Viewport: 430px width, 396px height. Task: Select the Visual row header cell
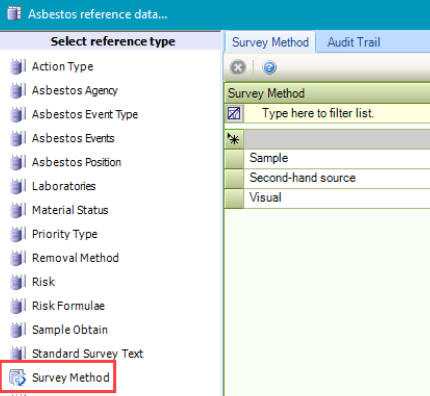click(x=234, y=198)
